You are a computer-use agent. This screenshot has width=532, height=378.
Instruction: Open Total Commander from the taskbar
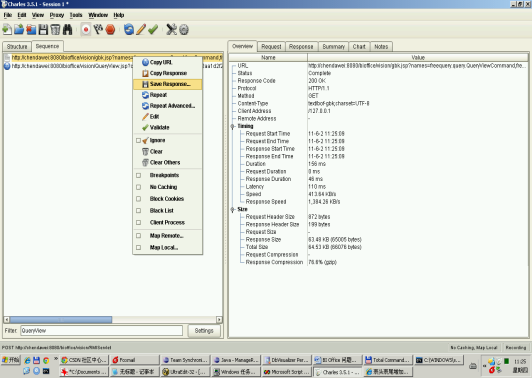(387, 360)
